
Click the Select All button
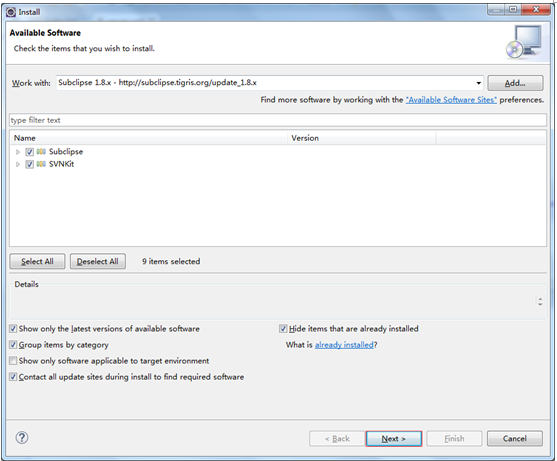[37, 261]
